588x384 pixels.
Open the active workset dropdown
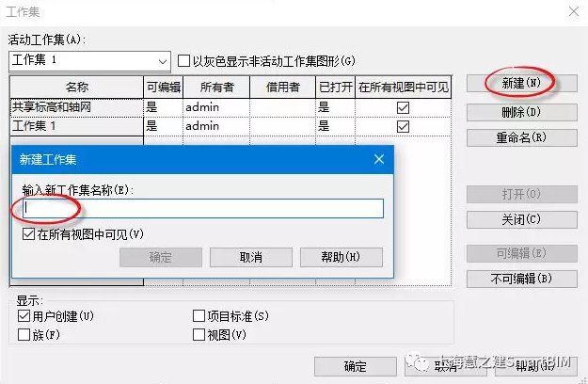(x=89, y=61)
